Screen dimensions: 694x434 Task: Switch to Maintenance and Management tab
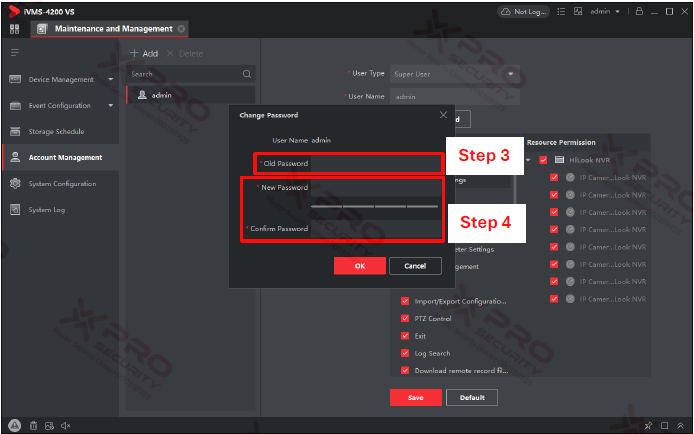tap(109, 29)
